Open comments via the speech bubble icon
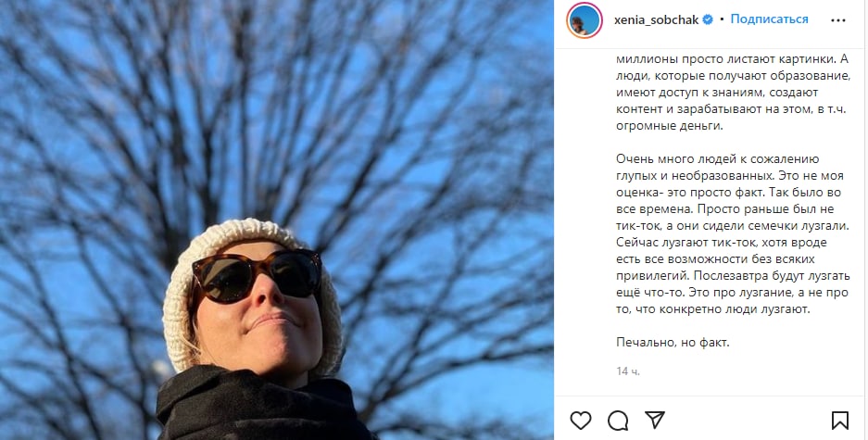Screen dimensions: 868x440 pos(618,421)
